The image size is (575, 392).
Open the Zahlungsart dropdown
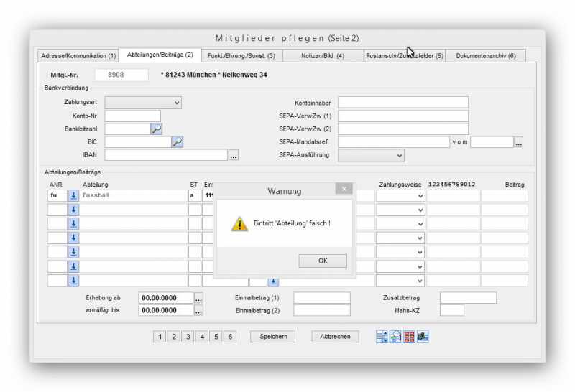(143, 103)
